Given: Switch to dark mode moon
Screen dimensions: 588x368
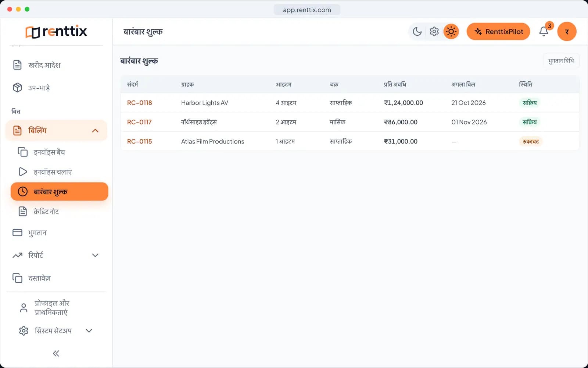Looking at the screenshot, I should tap(417, 32).
